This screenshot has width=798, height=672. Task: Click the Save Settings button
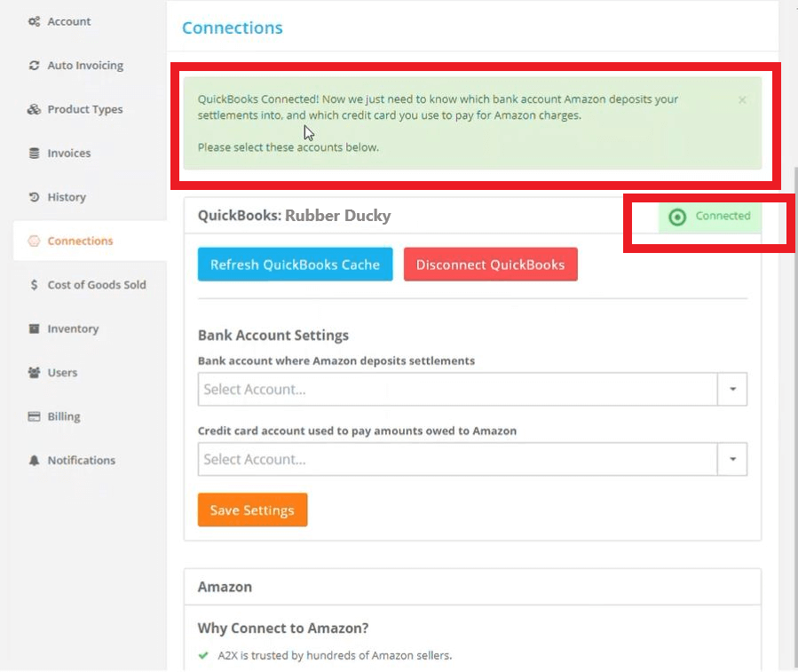[252, 510]
